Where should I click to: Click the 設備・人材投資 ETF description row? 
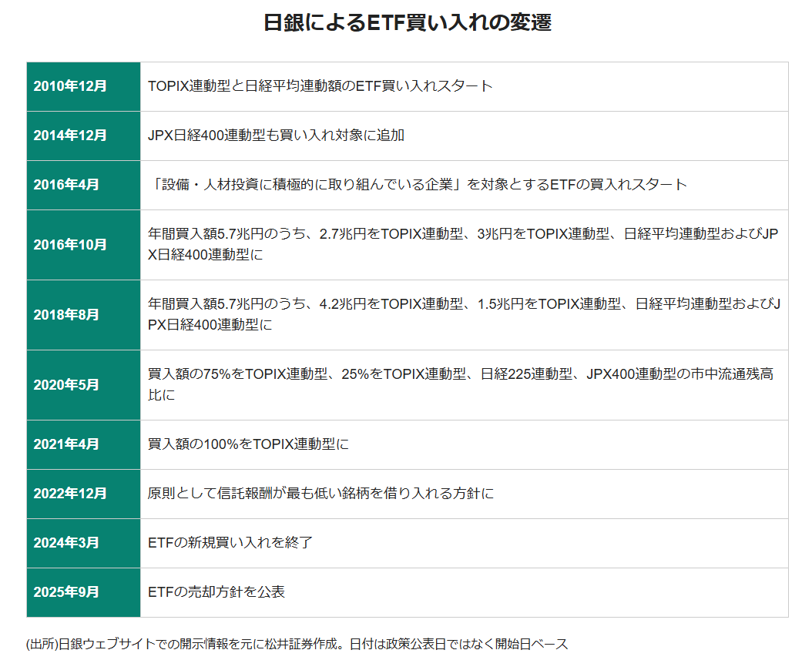click(417, 185)
